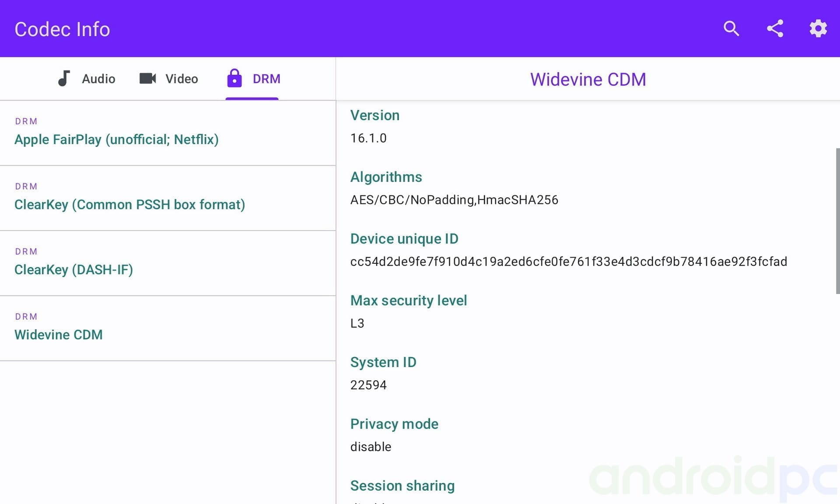Viewport: 840px width, 504px height.
Task: Click the Codec Info app title
Action: tap(62, 29)
